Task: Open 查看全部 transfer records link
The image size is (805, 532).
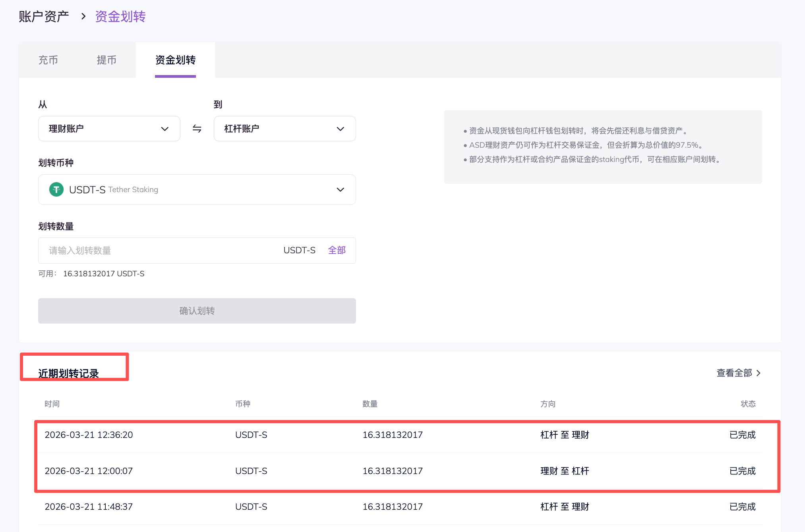Action: (x=734, y=373)
